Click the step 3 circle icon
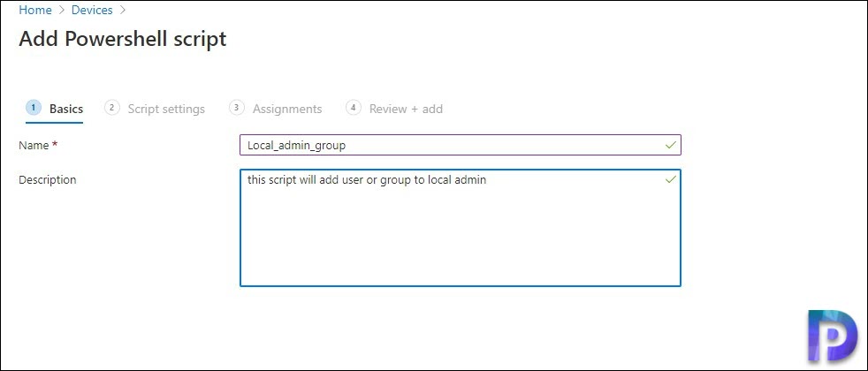The height and width of the screenshot is (371, 868). 236,108
